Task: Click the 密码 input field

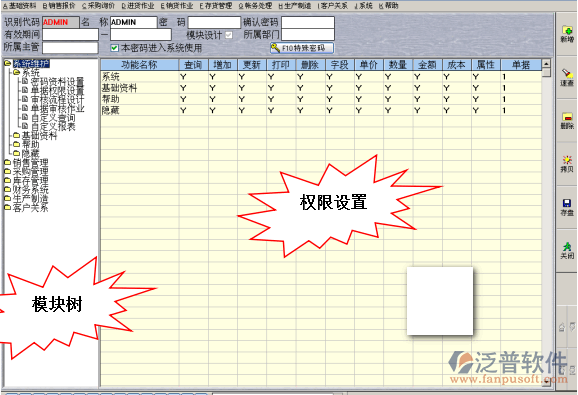Action: (x=214, y=22)
